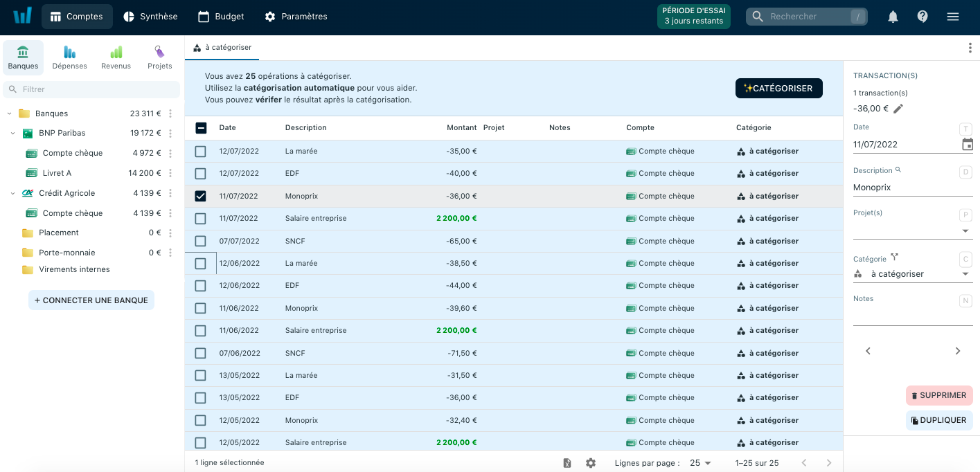
Task: Open the hamburger menu in top bar
Action: (x=953, y=17)
